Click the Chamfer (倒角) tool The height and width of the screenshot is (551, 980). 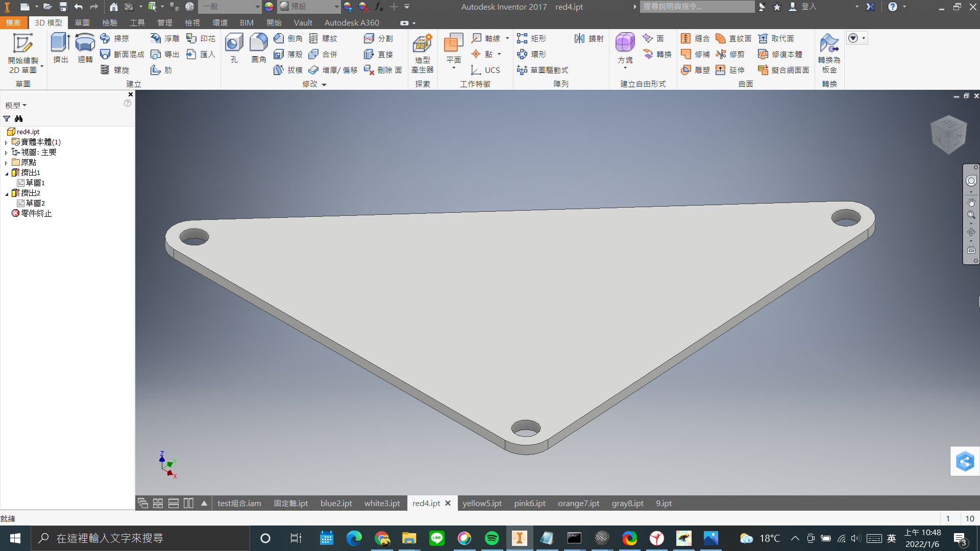(288, 38)
